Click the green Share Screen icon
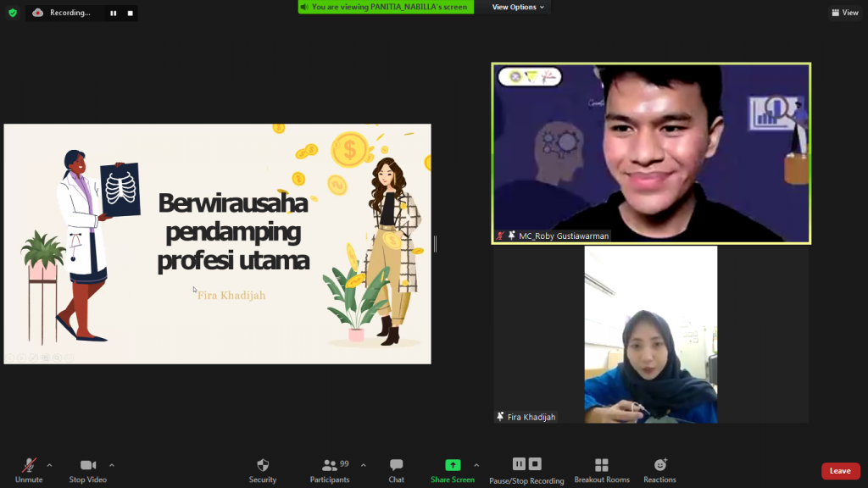The height and width of the screenshot is (488, 868). 453,465
